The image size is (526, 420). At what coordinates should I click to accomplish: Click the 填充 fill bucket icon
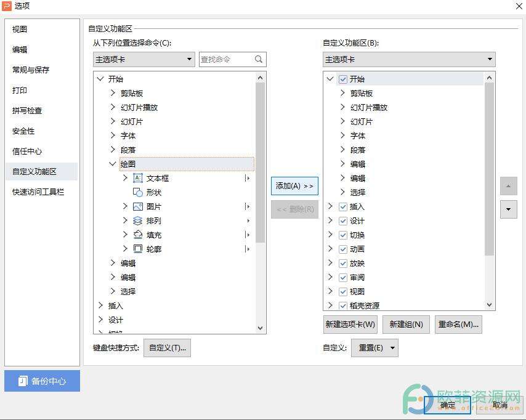(138, 235)
